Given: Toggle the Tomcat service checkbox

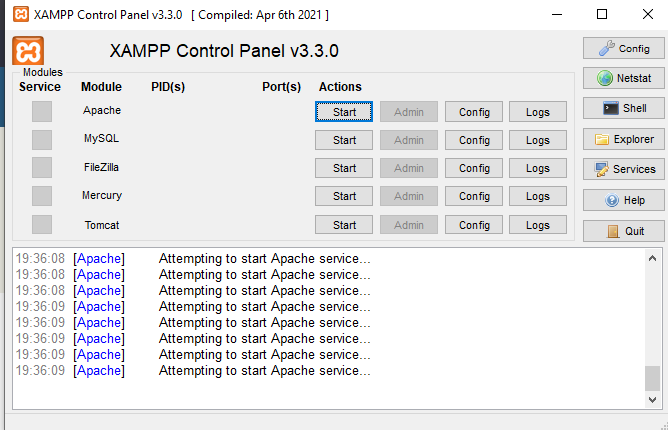Looking at the screenshot, I should [41, 224].
